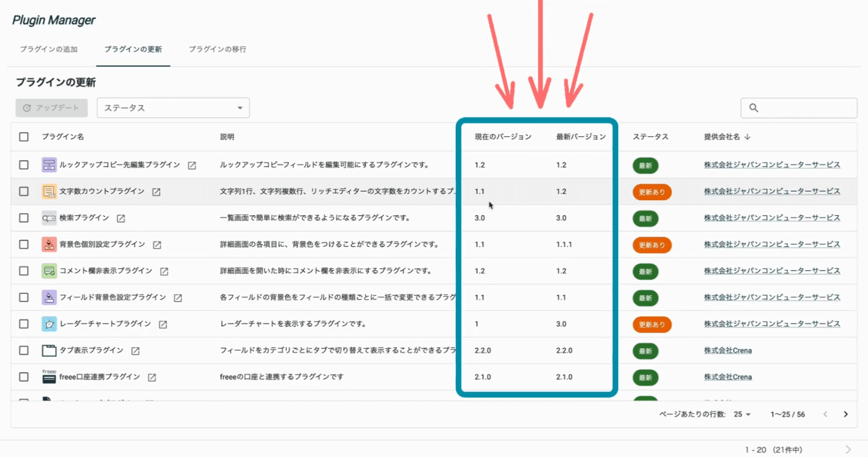
Task: Click 更新あり badge for レーダーチャートプラグイン
Action: tap(652, 325)
